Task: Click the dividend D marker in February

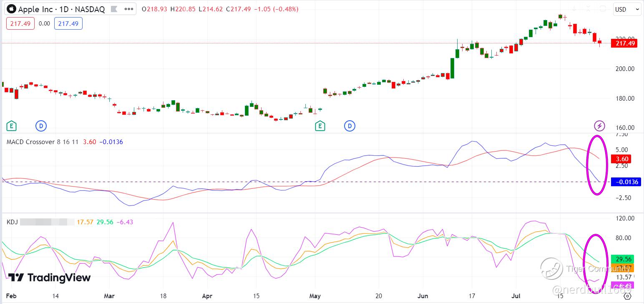Action: 41,125
